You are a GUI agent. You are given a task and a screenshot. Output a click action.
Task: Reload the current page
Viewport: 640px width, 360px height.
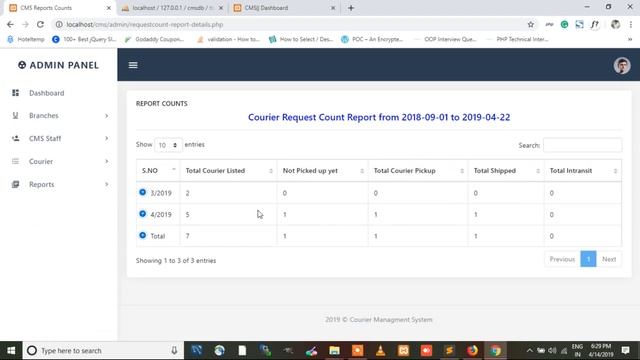coord(40,24)
